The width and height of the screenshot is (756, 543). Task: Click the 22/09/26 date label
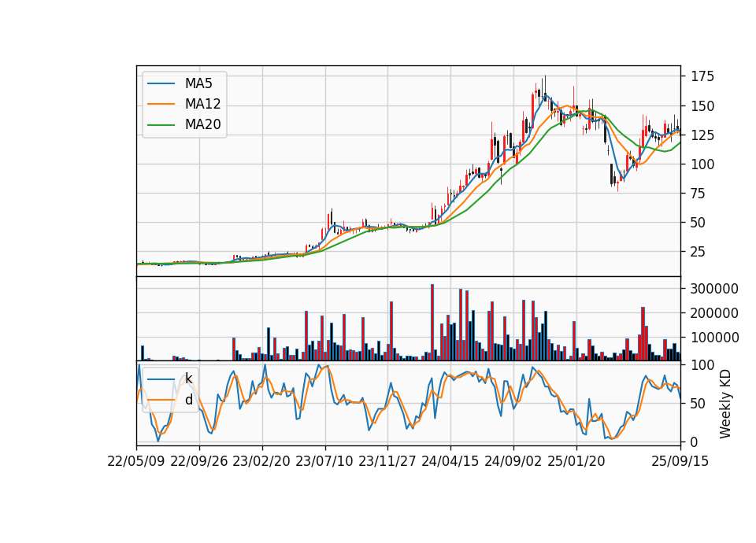(199, 462)
